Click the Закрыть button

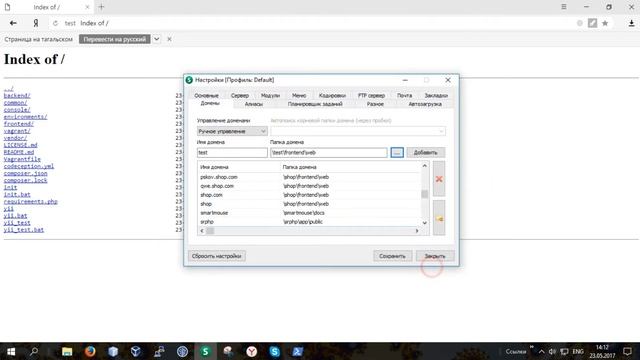pos(435,256)
